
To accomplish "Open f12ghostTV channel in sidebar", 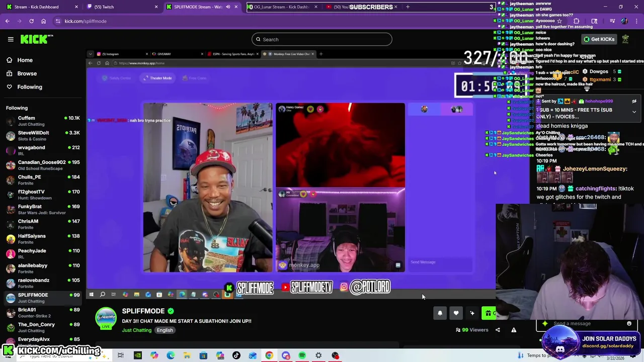I will coord(42,195).
